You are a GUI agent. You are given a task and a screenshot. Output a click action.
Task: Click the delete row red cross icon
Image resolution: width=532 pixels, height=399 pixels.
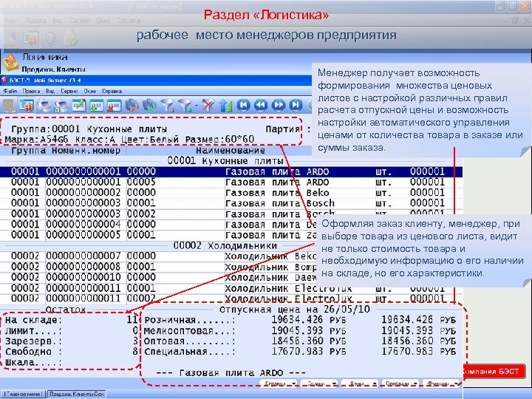tap(114, 106)
